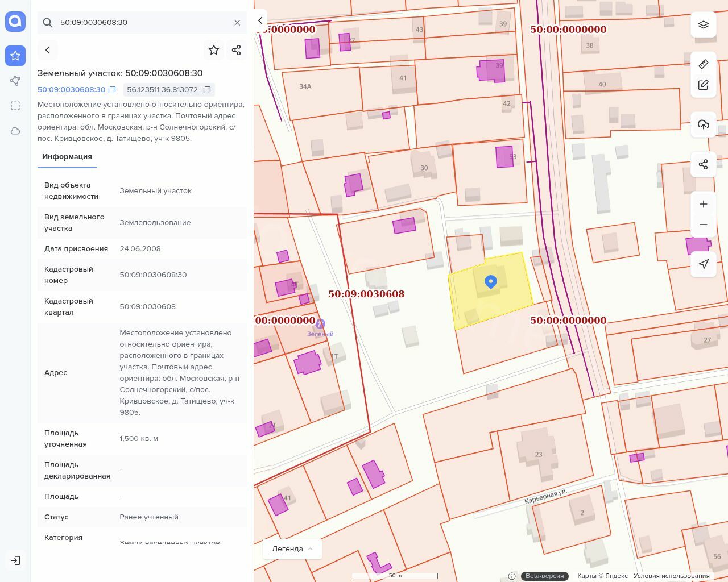Open favorites in the left sidebar

point(15,56)
